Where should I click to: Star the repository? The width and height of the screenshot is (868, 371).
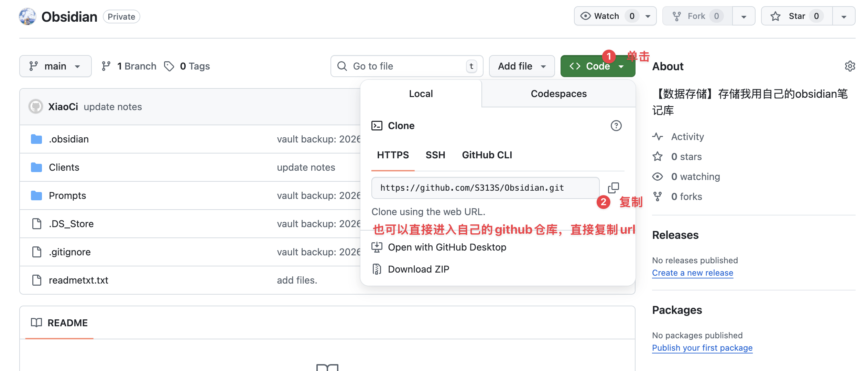pyautogui.click(x=797, y=16)
